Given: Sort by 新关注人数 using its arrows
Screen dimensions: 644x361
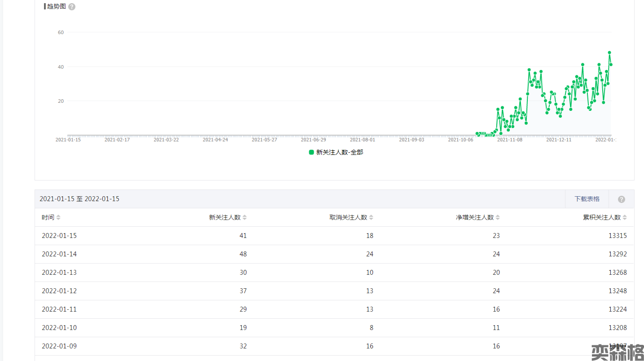Looking at the screenshot, I should click(245, 217).
